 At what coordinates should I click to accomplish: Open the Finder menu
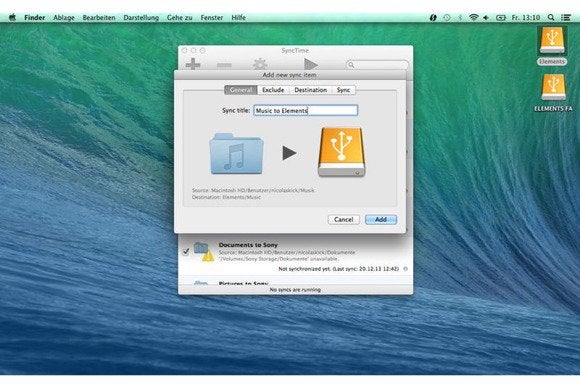pos(34,17)
